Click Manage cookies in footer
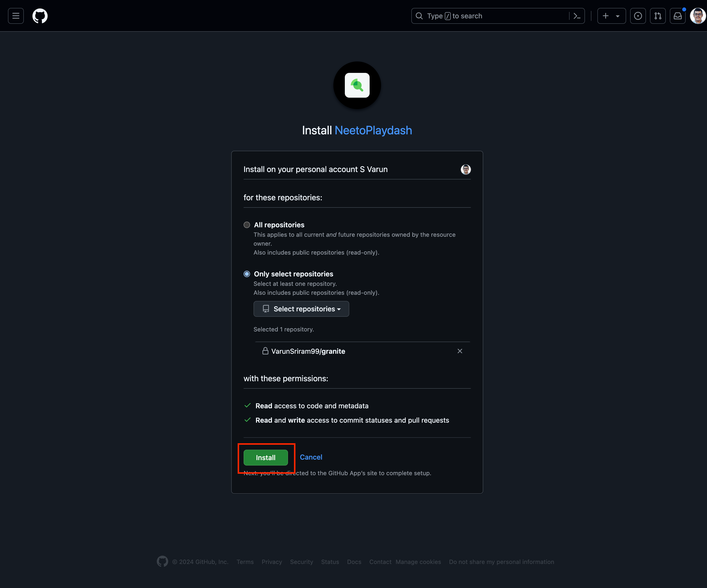The width and height of the screenshot is (707, 588). click(x=418, y=562)
